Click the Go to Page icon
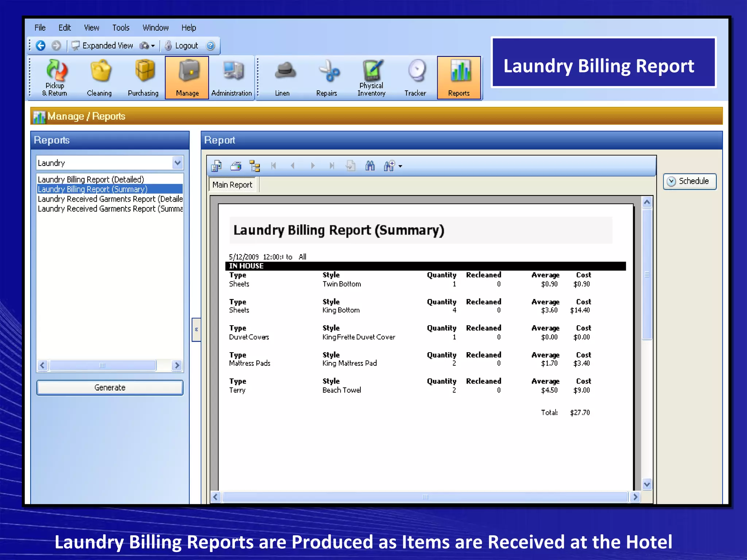This screenshot has height=560, width=747. pos(351,166)
